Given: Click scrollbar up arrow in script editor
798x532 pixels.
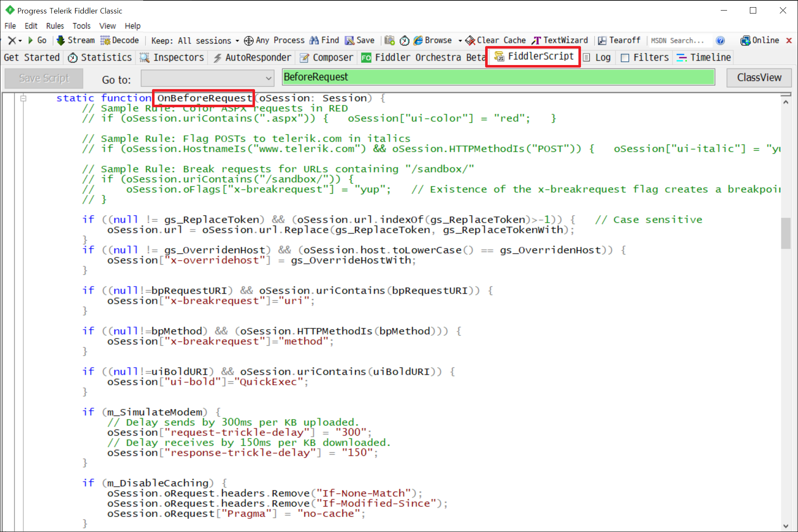Looking at the screenshot, I should click(786, 102).
